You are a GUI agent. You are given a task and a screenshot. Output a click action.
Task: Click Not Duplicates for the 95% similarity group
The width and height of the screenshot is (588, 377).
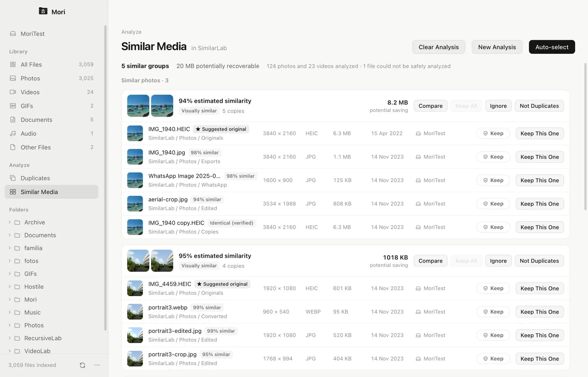pos(539,261)
